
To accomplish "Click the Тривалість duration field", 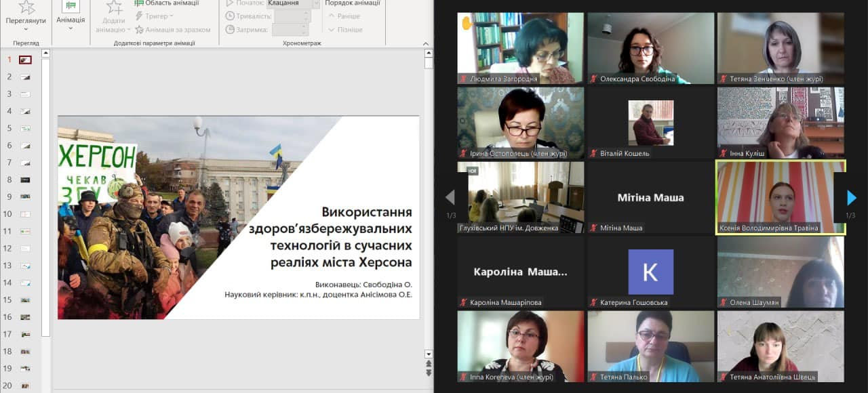I will 291,16.
